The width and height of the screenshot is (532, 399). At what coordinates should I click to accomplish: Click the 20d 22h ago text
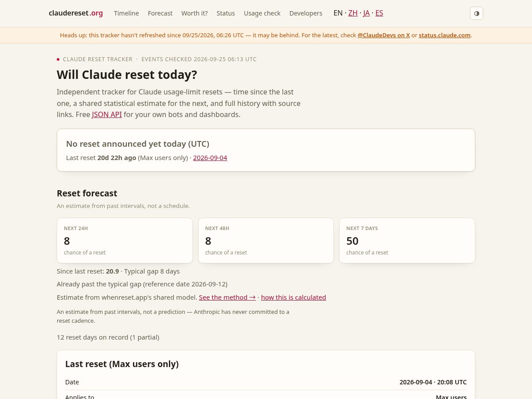[x=117, y=157]
